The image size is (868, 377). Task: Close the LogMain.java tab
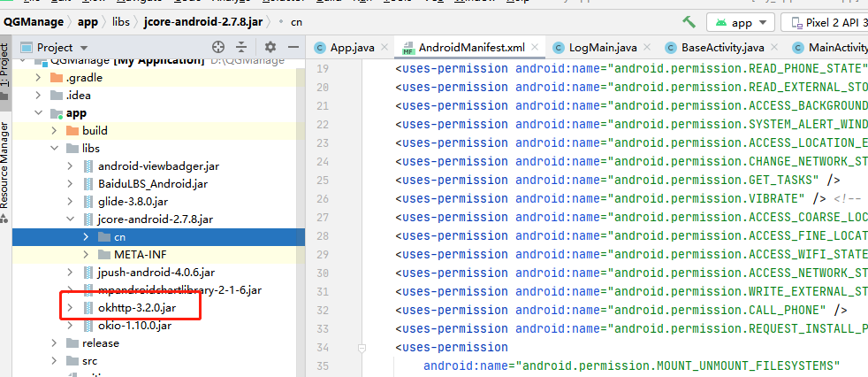click(x=647, y=47)
